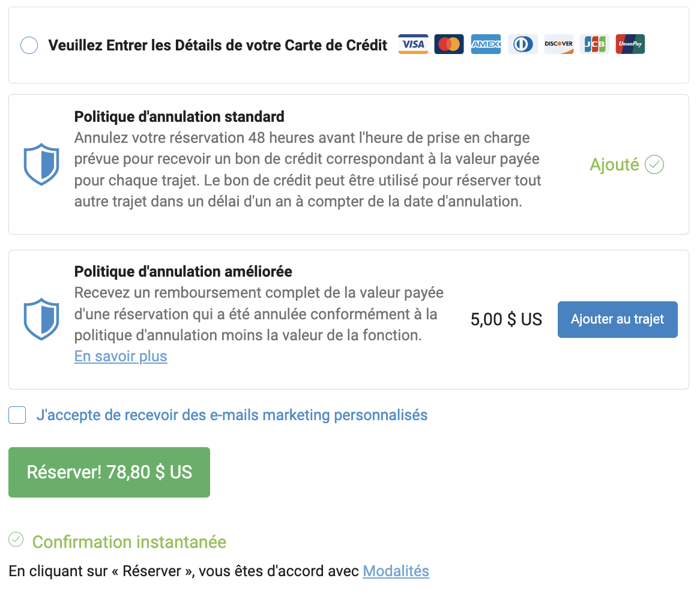This screenshot has width=700, height=605.
Task: Click the Diners Club logo
Action: click(523, 44)
